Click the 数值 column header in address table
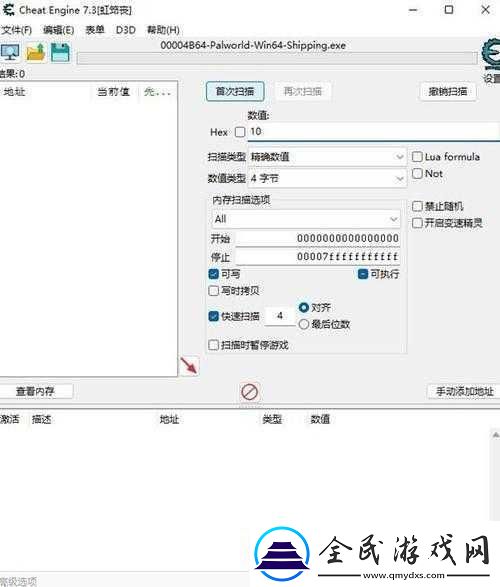 (x=320, y=419)
